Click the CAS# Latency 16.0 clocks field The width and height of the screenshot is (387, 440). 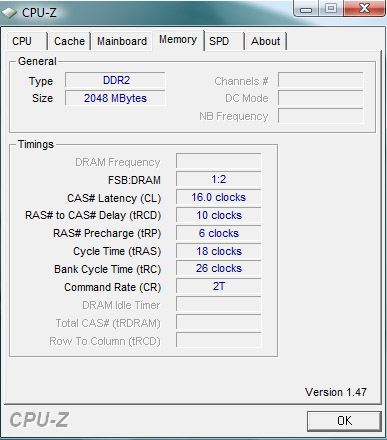[x=219, y=197]
